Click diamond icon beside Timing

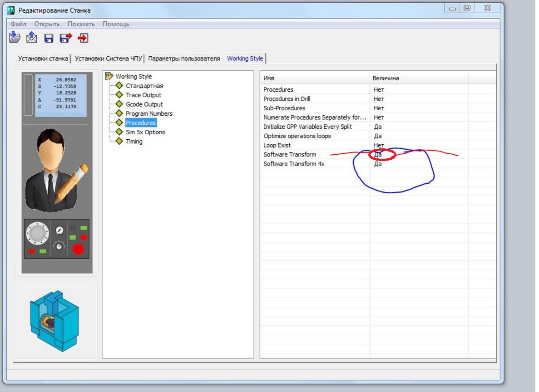coord(119,141)
